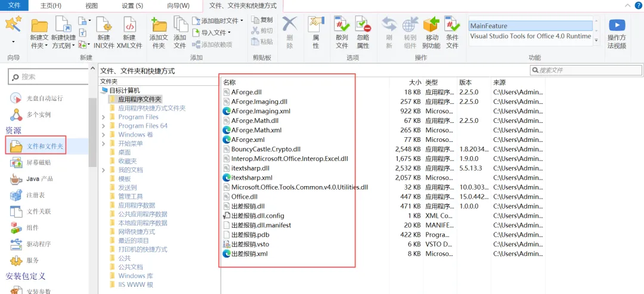Click the 新建快捷方式到 (New Shortcut) icon
The image size is (644, 294).
point(63,24)
